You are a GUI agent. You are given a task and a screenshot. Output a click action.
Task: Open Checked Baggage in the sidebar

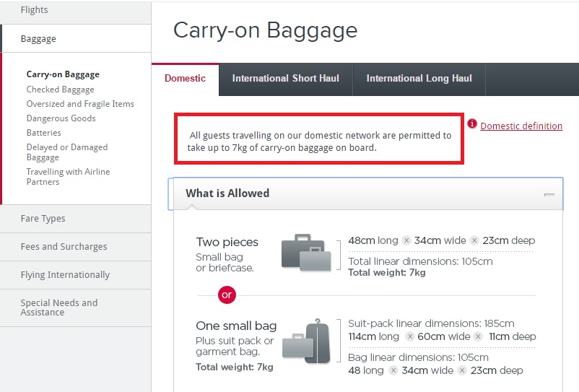coord(60,90)
